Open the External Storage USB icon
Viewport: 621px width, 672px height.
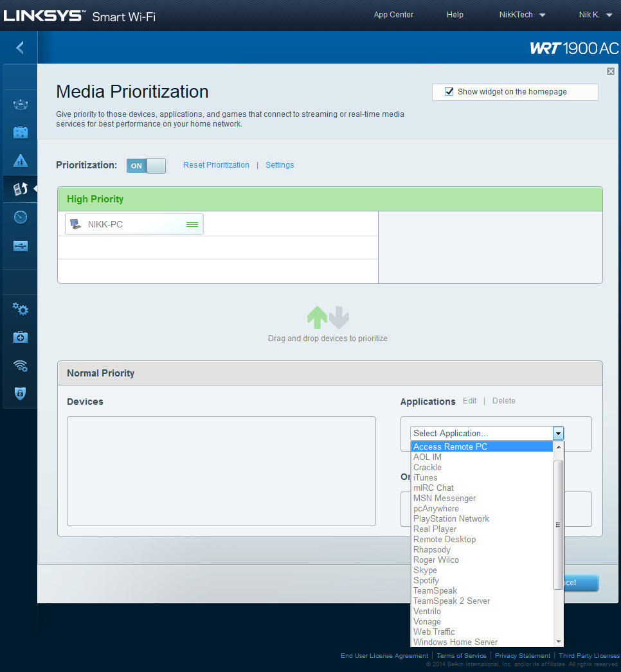(20, 246)
